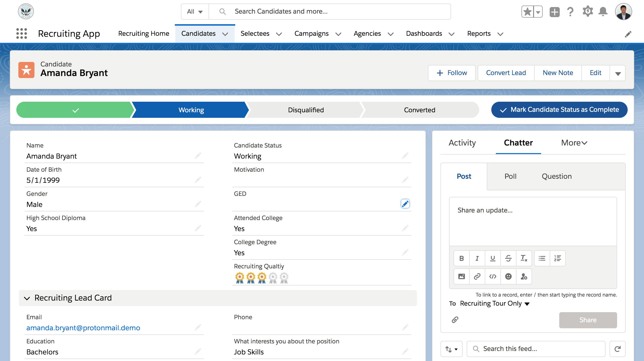Viewport: 644px width, 361px height.
Task: Click the Insert link icon in Chatter
Action: click(477, 276)
